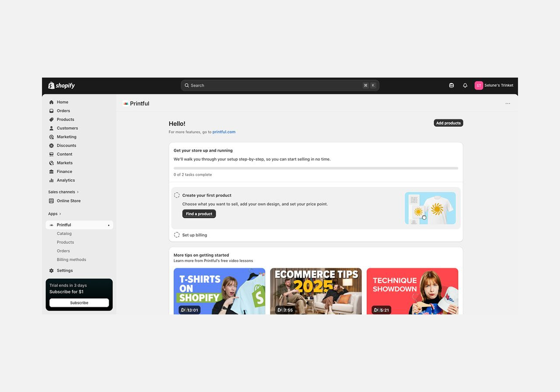This screenshot has height=392, width=560.
Task: Click the 'Trial ends in 3 days' text
Action: click(68, 285)
